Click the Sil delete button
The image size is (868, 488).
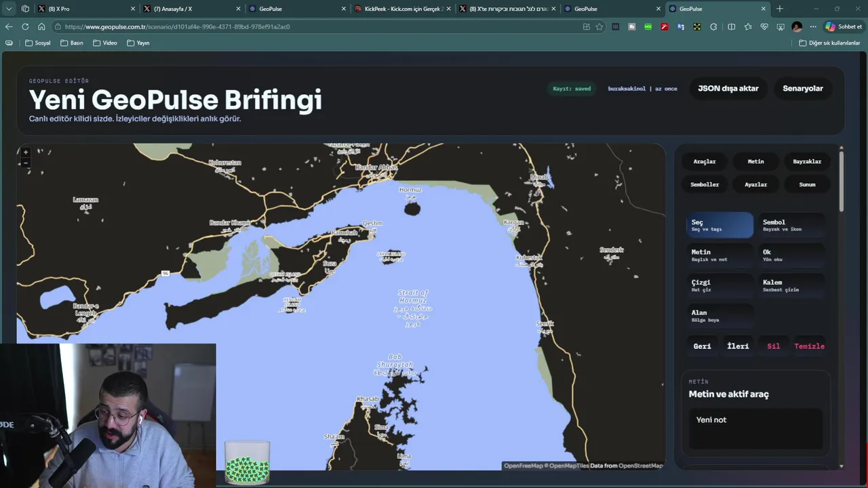pos(774,346)
